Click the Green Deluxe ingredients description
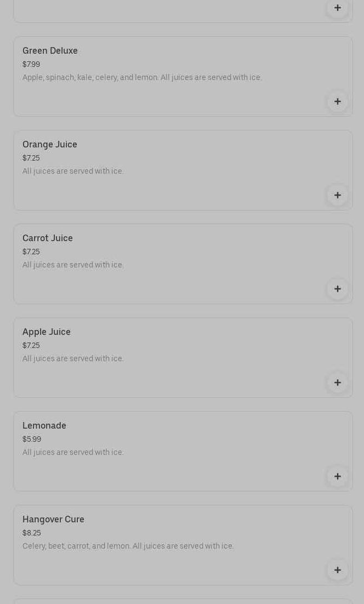This screenshot has height=604, width=364. (x=142, y=77)
